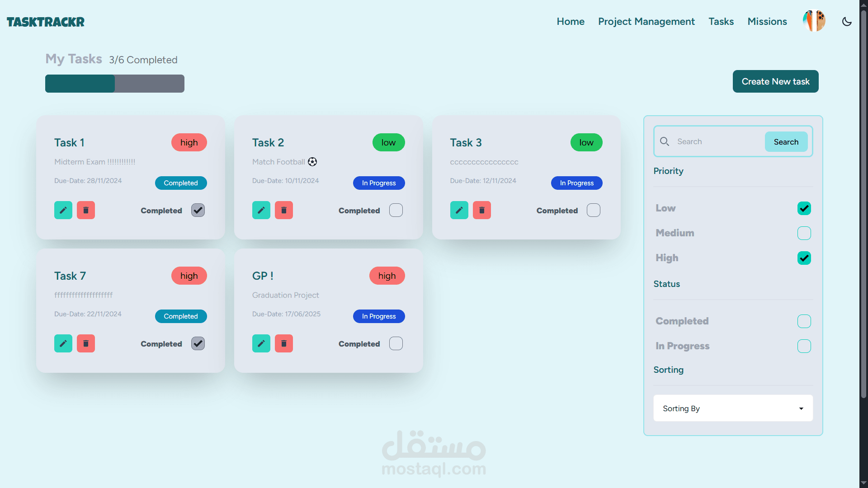
Task: Mark Task 2 as completed via its checkbox
Action: click(396, 210)
